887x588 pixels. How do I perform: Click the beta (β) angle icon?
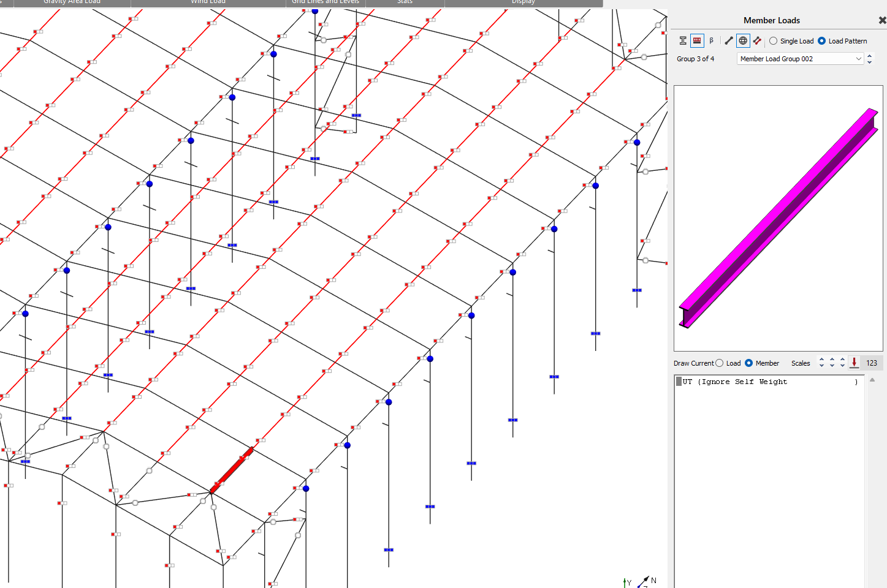(711, 40)
